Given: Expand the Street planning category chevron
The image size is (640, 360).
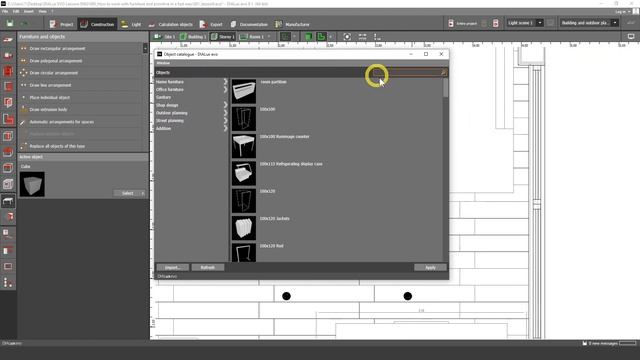Looking at the screenshot, I should 225,120.
